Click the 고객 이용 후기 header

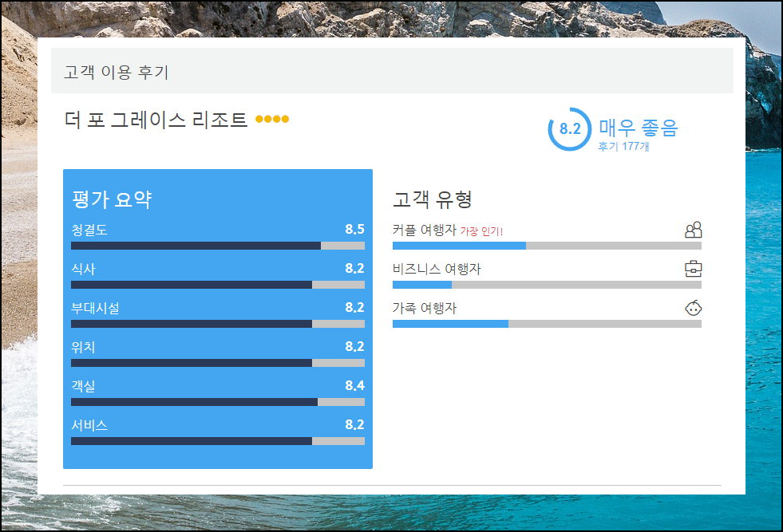point(117,72)
